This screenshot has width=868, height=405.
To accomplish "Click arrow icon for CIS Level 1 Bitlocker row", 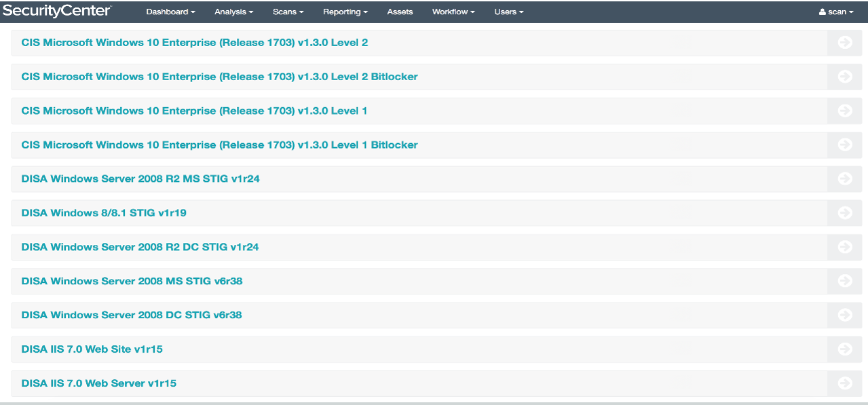I will [x=845, y=144].
